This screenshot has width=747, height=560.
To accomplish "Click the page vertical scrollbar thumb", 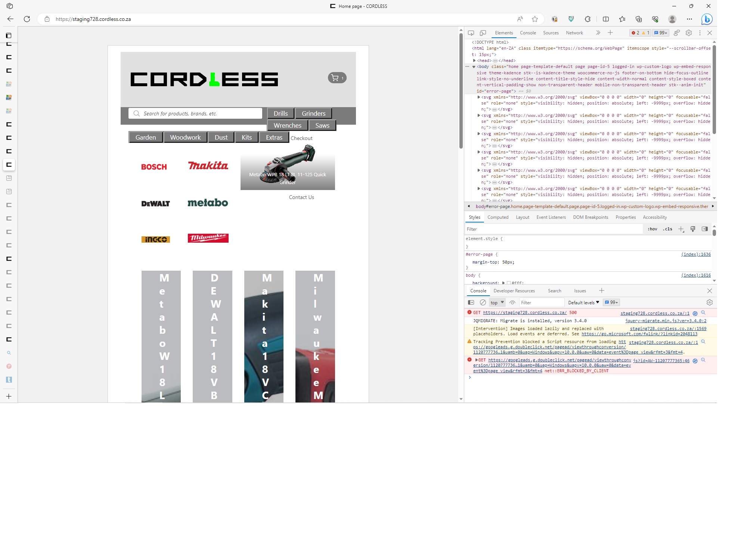I will (461, 91).
